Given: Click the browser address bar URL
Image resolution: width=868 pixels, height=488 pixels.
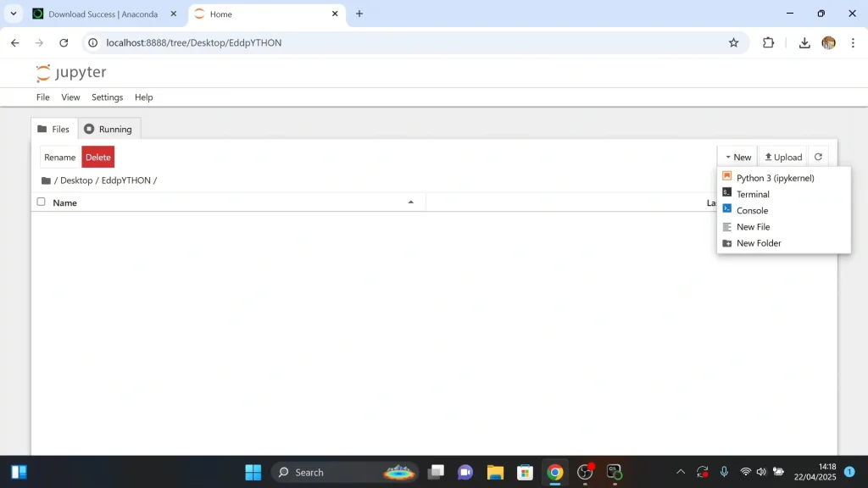Looking at the screenshot, I should coord(193,43).
